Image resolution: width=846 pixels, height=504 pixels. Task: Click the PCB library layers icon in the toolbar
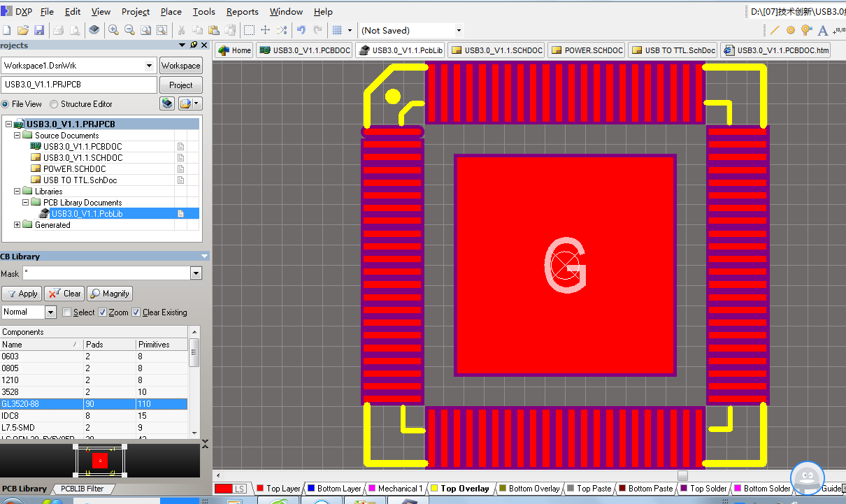(x=94, y=30)
